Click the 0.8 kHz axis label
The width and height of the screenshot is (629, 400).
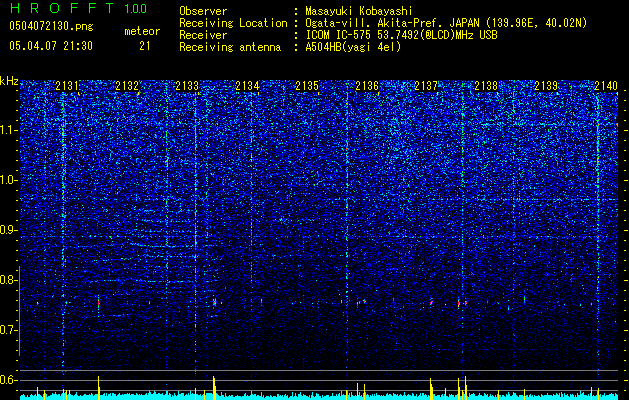[9, 280]
